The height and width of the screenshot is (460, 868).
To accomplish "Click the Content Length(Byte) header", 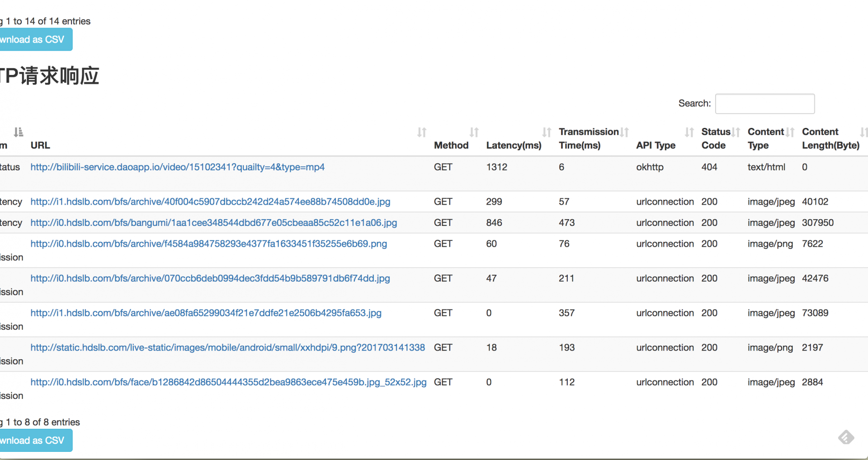I will click(830, 138).
